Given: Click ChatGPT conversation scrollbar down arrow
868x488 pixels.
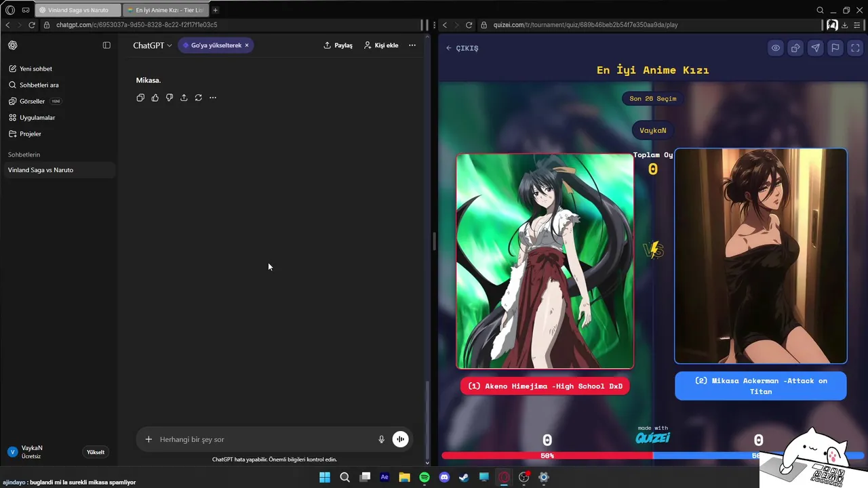Looking at the screenshot, I should (427, 463).
